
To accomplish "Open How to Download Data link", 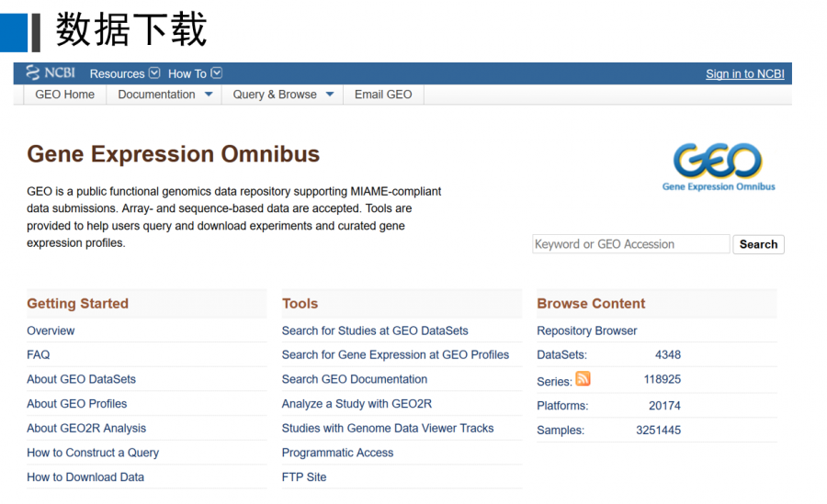I will (85, 477).
